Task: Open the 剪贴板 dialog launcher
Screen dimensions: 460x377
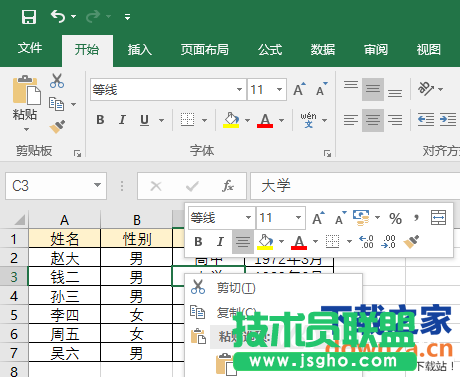Action: 77,153
